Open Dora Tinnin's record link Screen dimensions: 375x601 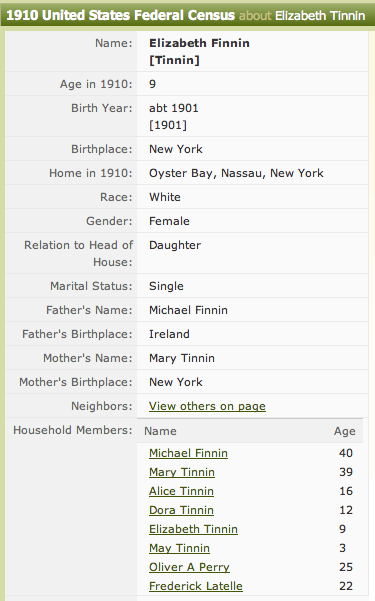coord(181,510)
